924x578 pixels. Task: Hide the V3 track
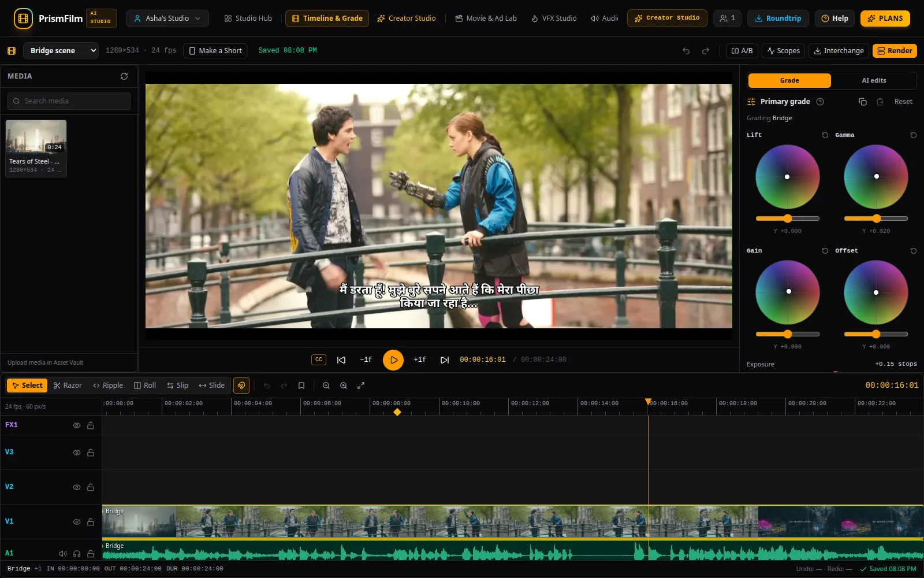77,453
